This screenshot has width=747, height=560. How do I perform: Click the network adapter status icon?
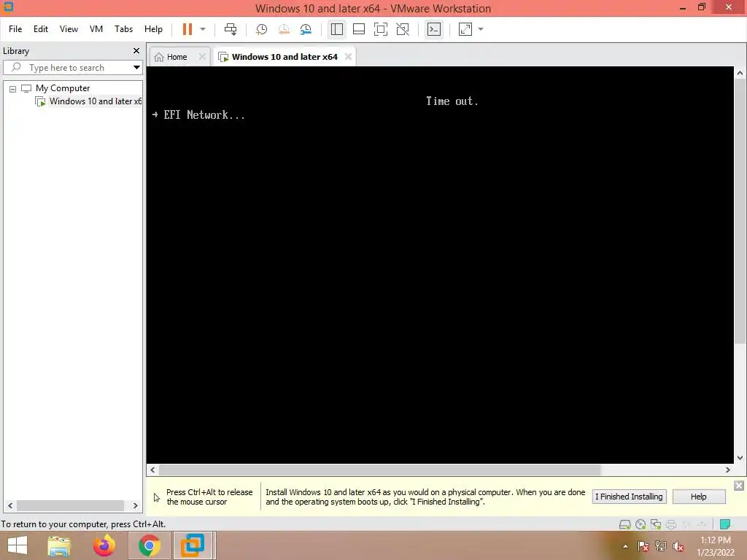[656, 525]
